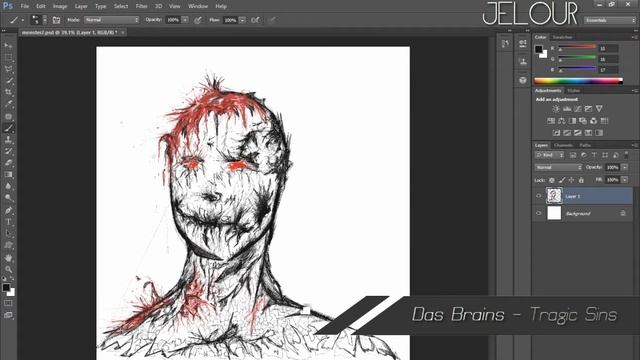Open the Brush panel toggle in options bar
640x360 pixels.
(x=56, y=20)
